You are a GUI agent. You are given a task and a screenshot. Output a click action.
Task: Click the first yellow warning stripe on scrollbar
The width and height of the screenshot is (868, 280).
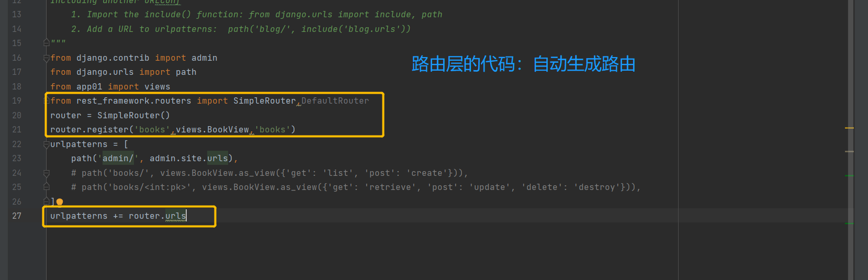(849, 128)
